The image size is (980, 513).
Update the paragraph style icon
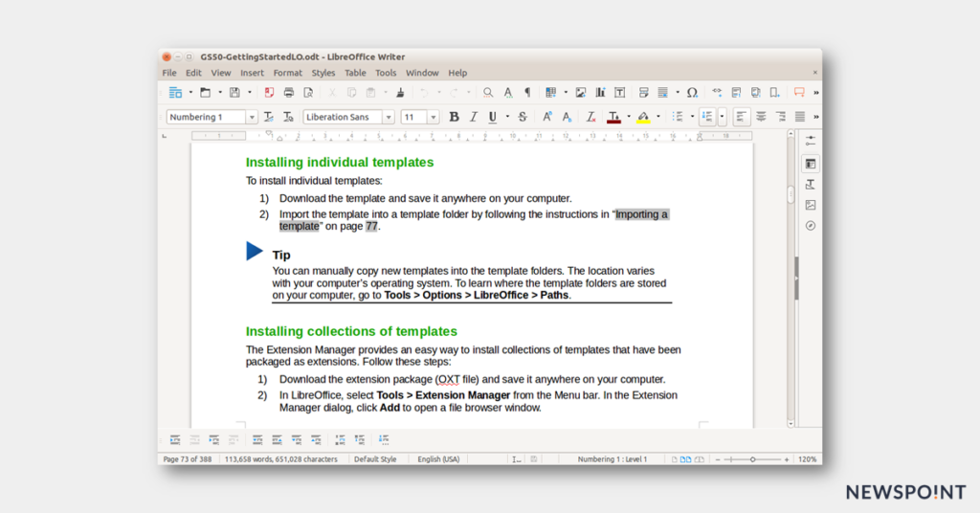tap(269, 117)
